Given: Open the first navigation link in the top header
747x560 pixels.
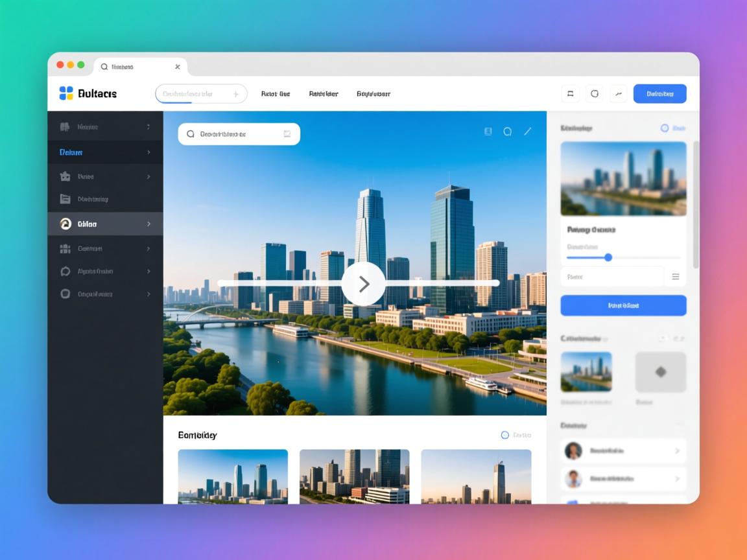Looking at the screenshot, I should click(x=275, y=94).
